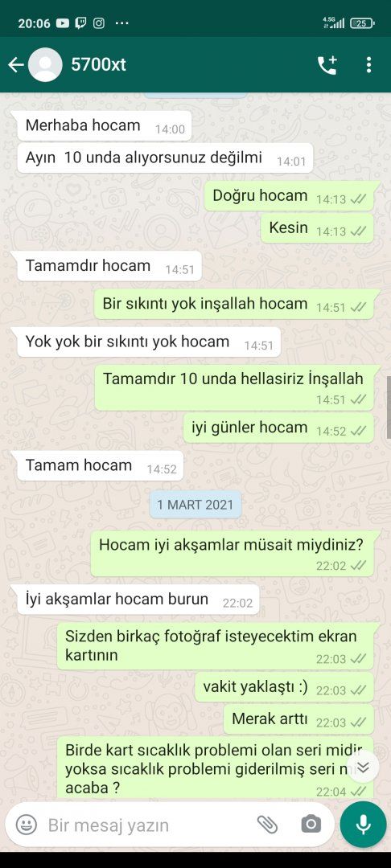Open the three-dot more options menu
Screen dimensions: 391x868
[368, 65]
